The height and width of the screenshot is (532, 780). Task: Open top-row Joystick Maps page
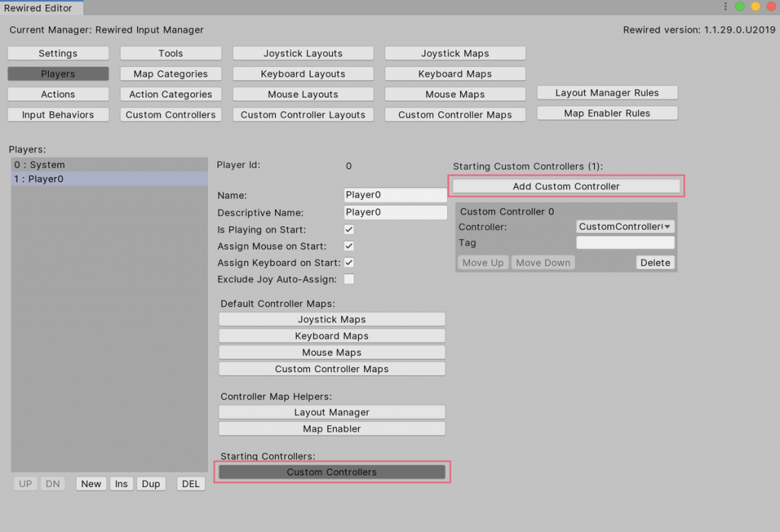(x=456, y=53)
